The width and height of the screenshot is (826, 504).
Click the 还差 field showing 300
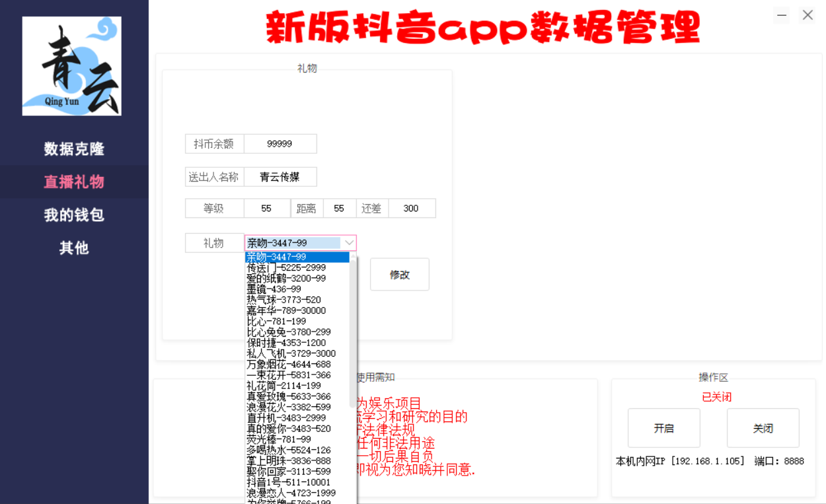pos(412,208)
